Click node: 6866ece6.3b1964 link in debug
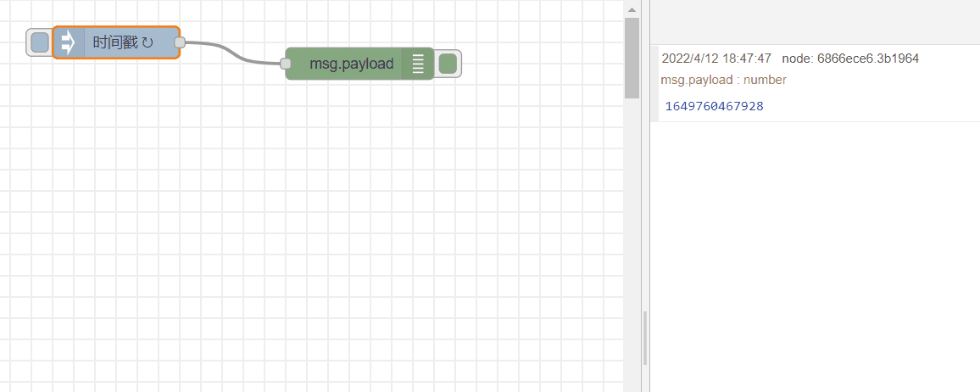 [x=850, y=59]
